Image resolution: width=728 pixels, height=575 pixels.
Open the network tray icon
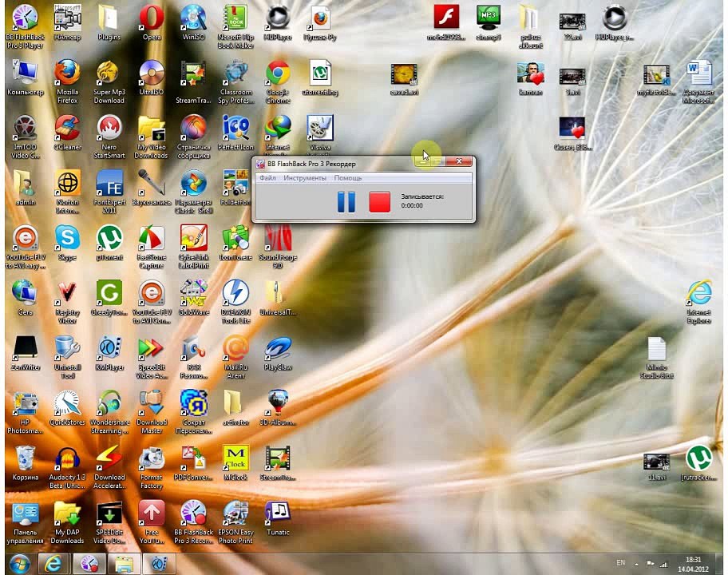[x=664, y=565]
